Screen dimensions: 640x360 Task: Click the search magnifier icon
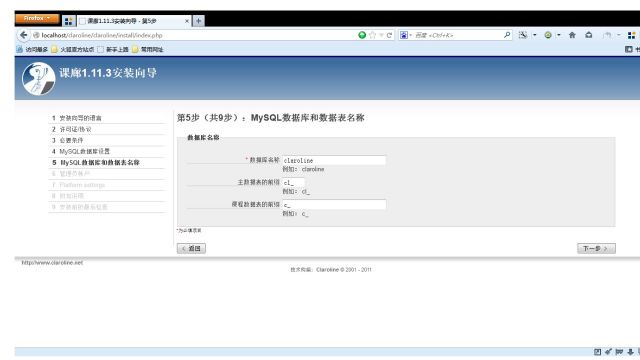click(x=507, y=35)
